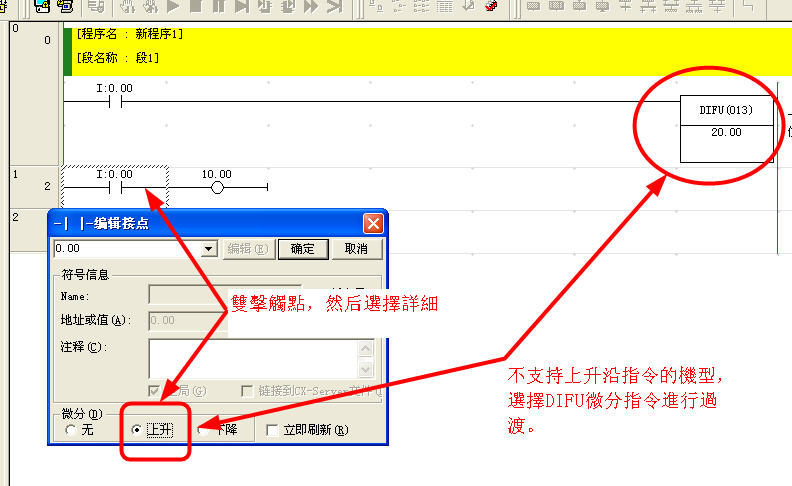Choose the 上升 rising-edge radio option
792x486 pixels.
coord(137,430)
